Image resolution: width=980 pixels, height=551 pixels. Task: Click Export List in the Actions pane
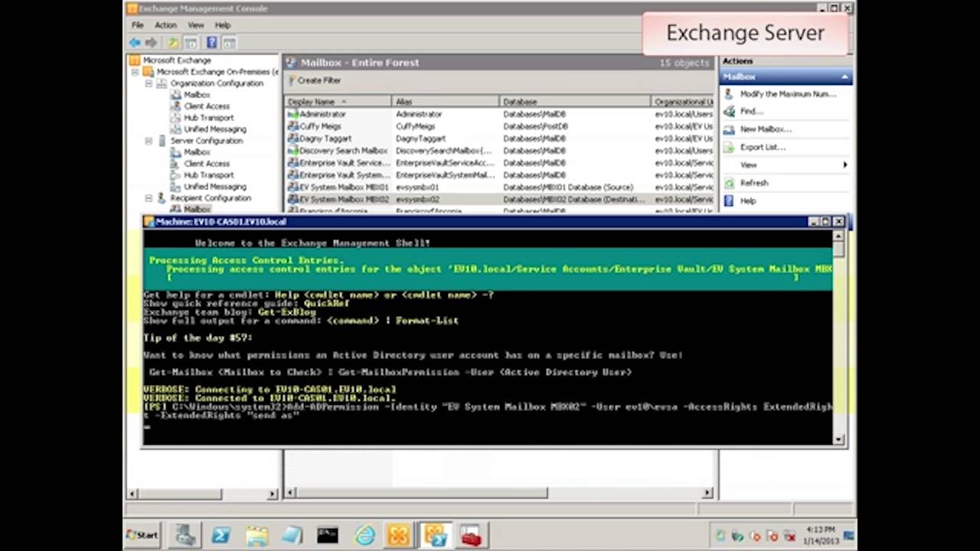coord(763,147)
